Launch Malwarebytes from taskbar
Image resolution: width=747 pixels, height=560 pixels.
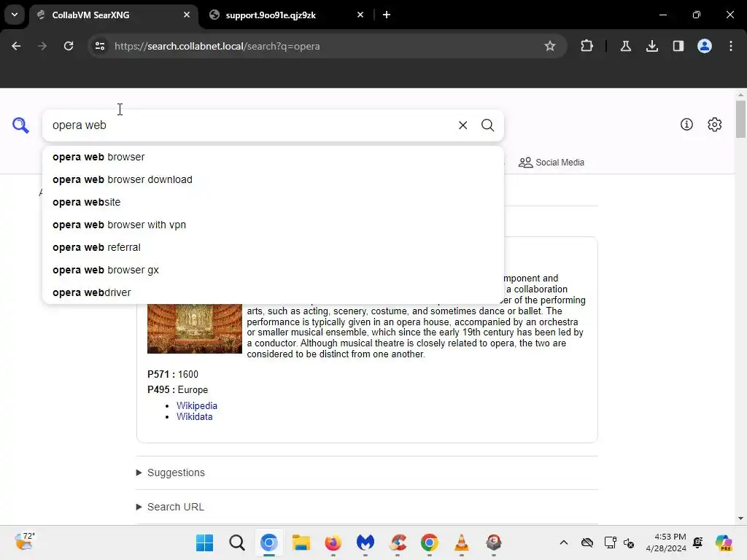pyautogui.click(x=365, y=542)
